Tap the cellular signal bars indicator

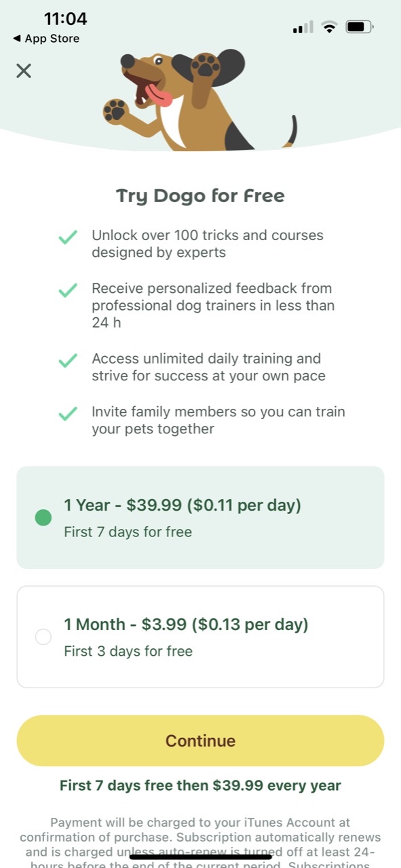pyautogui.click(x=301, y=26)
